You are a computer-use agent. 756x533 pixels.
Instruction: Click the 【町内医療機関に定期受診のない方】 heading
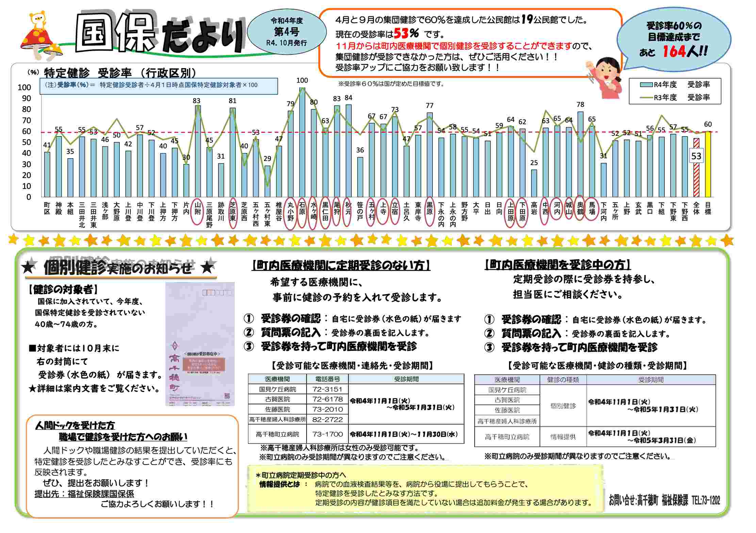(x=341, y=265)
